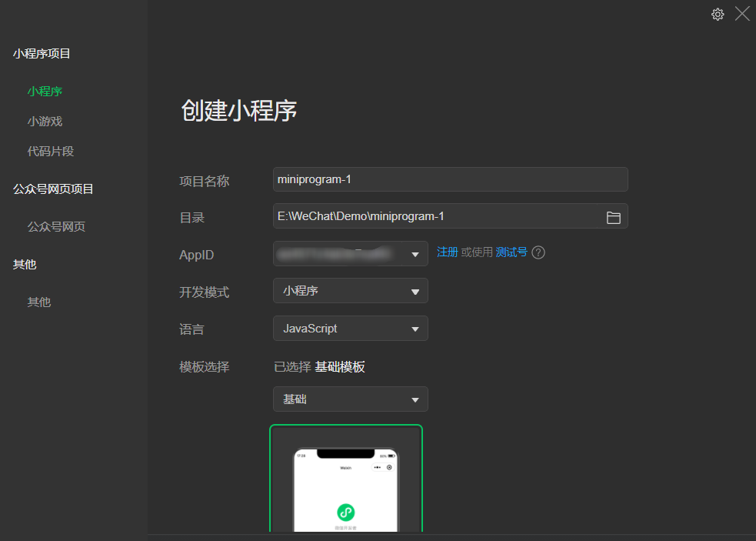This screenshot has height=541, width=756.
Task: Click the 语言 label
Action: click(191, 329)
